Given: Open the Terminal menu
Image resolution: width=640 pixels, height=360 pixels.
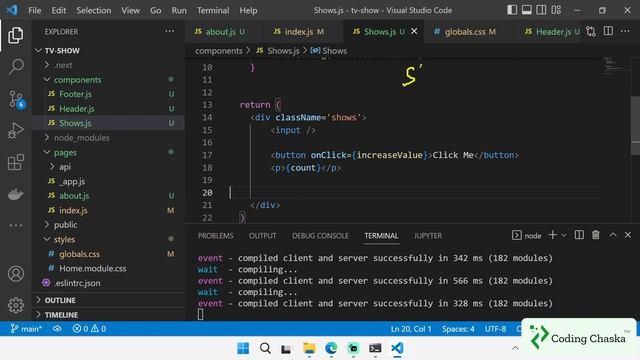Looking at the screenshot, I should 213,10.
